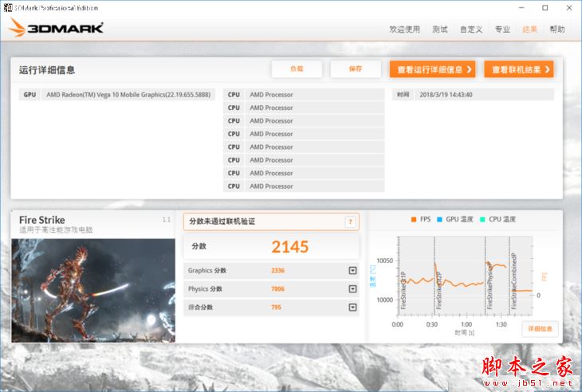Open the question mark help icon
The width and height of the screenshot is (582, 392).
350,221
